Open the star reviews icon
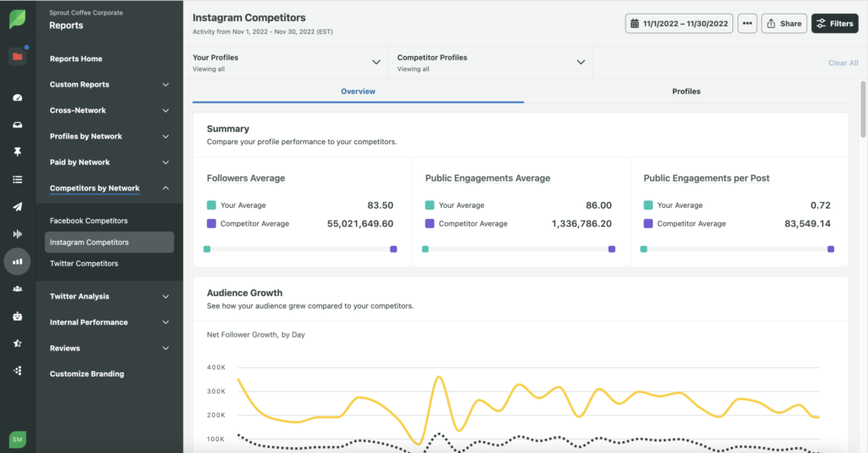This screenshot has width=868, height=453. (x=17, y=344)
